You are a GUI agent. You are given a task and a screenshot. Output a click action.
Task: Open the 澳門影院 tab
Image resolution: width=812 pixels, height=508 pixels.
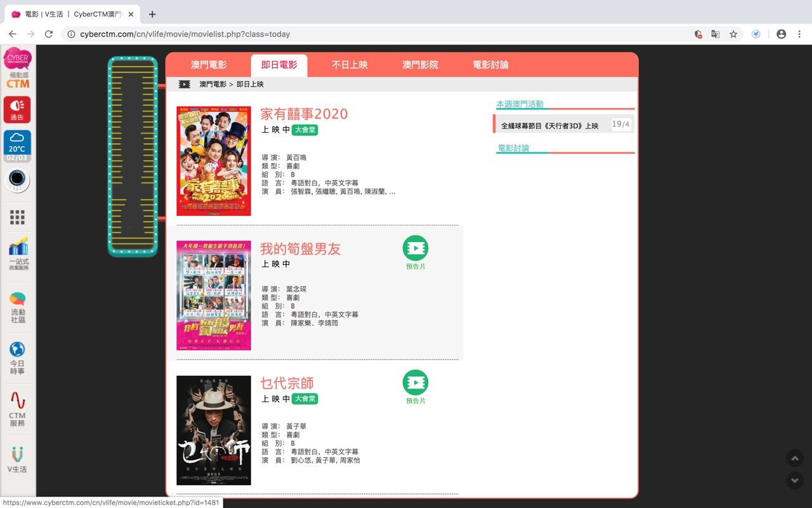(x=420, y=65)
